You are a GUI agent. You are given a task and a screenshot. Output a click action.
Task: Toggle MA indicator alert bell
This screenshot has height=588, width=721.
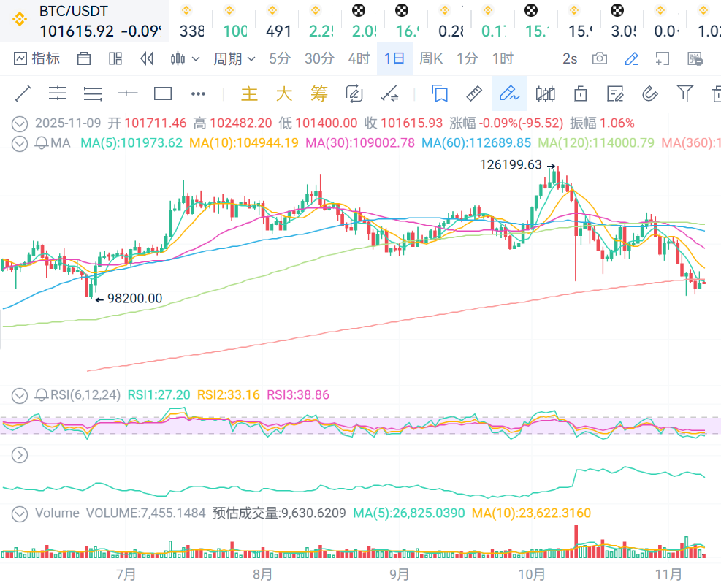42,143
